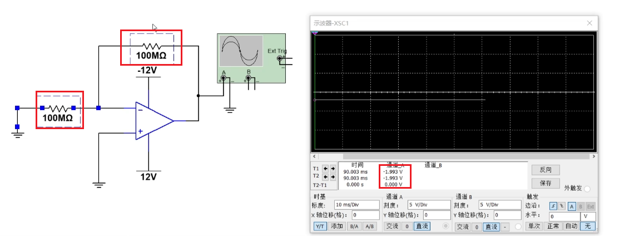644x236 pixels.
Task: Toggle the 外触发 radio button
Action: point(587,189)
